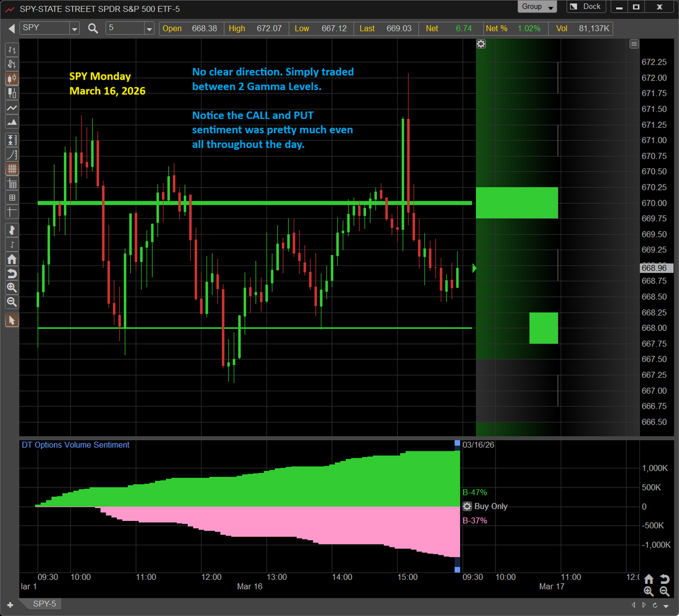This screenshot has width=679, height=616.
Task: Toggle the crosshair cursor tool
Action: (11, 212)
